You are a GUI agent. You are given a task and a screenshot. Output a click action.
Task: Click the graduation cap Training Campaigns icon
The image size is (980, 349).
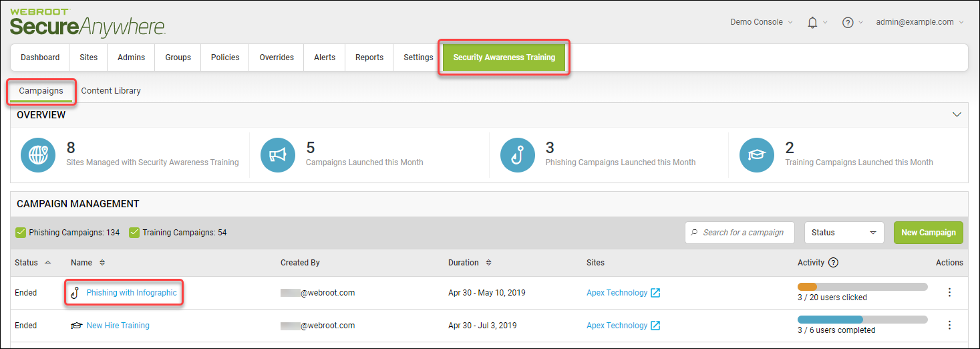point(757,155)
